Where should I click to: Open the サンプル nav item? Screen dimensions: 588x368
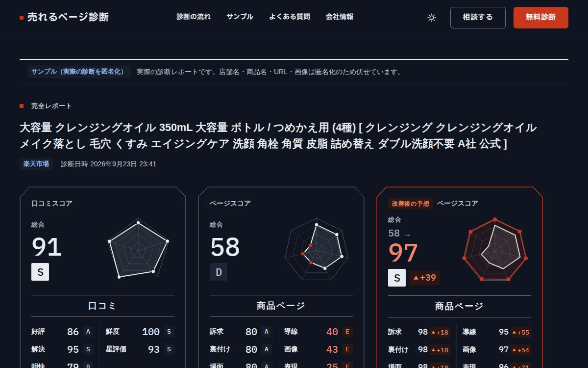pos(240,17)
